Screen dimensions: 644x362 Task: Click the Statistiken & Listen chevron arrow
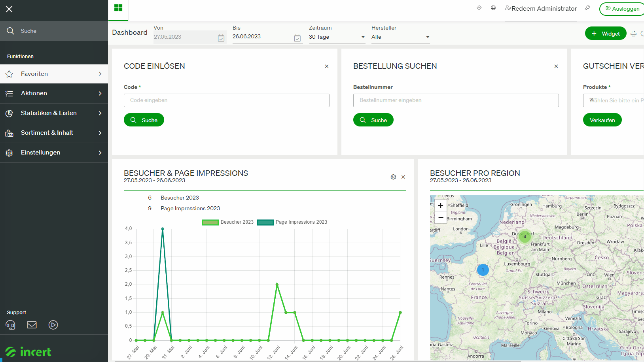coord(100,113)
